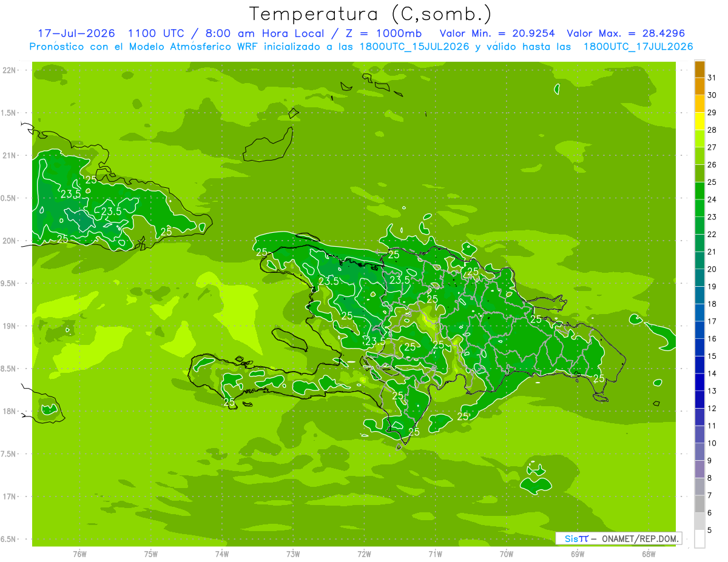Viewport: 728px width, 562px height.
Task: Click the Valor Max. = 28.4296 text
Action: pos(626,33)
